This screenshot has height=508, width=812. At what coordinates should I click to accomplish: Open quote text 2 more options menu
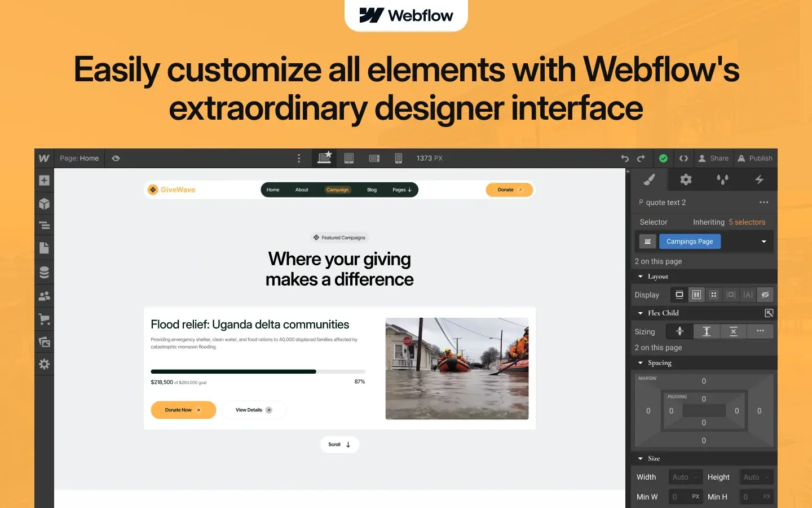coord(764,203)
